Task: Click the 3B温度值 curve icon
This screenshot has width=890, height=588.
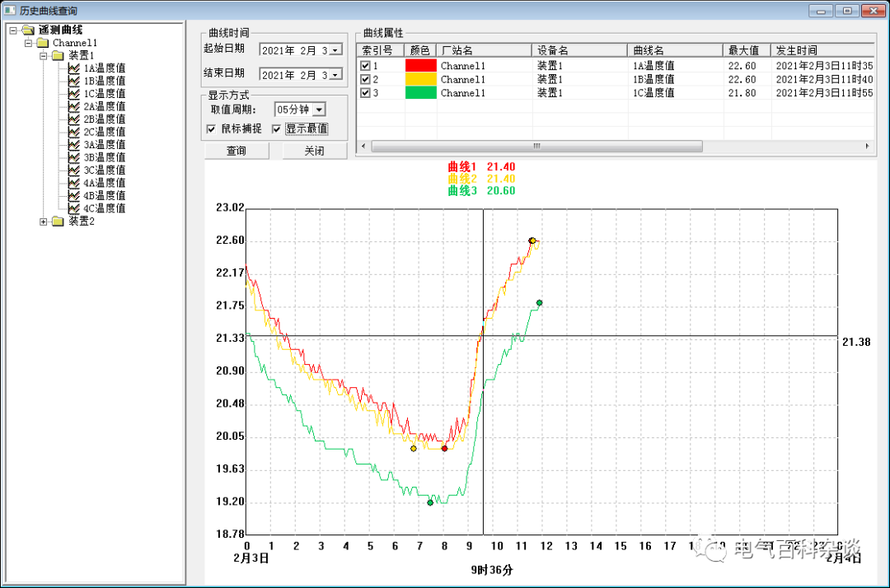Action: point(74,157)
